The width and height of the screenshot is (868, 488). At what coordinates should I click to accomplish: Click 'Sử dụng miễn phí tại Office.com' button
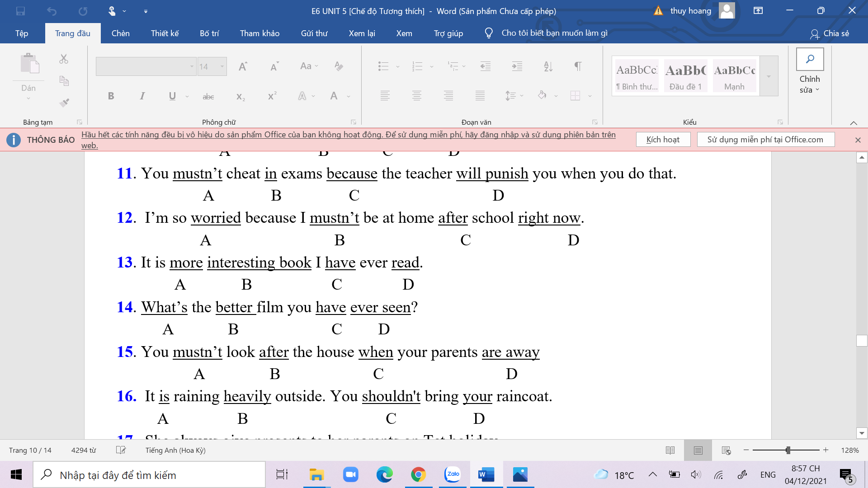765,140
